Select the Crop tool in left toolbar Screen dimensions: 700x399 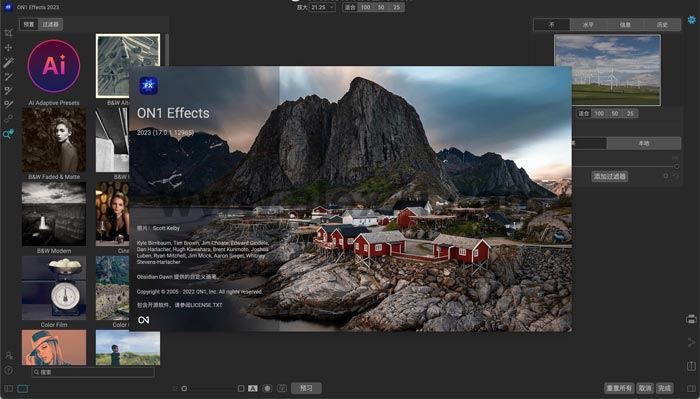tap(8, 33)
